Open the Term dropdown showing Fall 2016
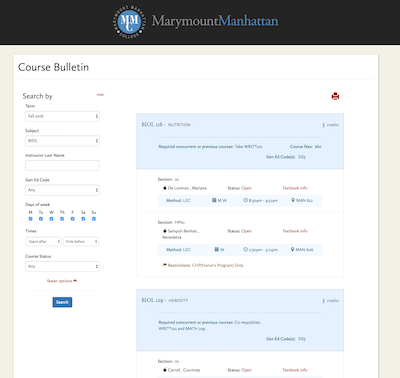Screen dimensions: 400x378 [x=62, y=116]
